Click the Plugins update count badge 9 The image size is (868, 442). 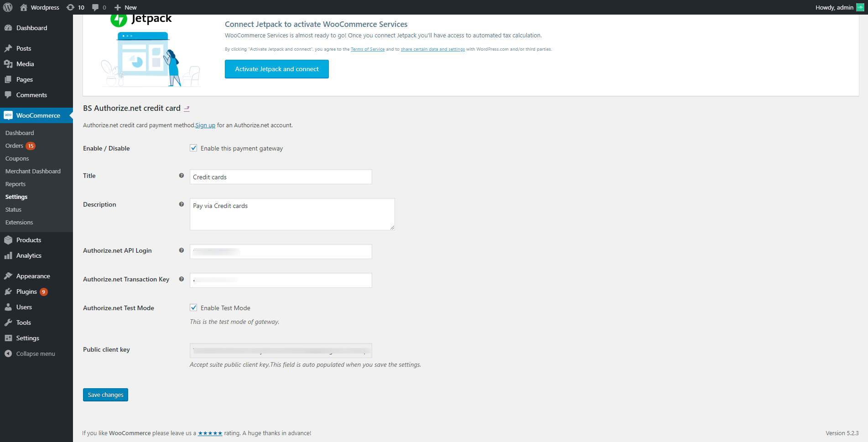pos(44,292)
